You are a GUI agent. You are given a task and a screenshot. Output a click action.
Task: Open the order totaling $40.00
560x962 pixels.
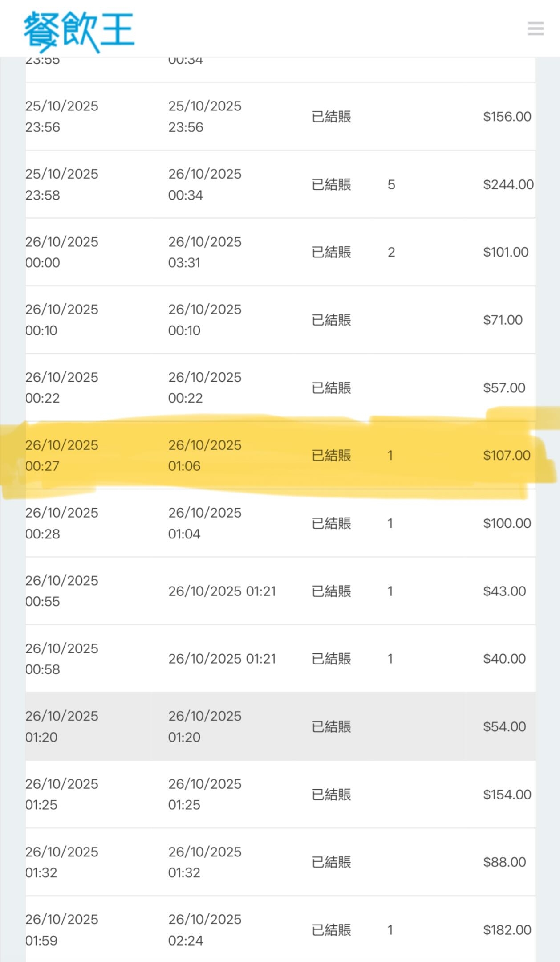click(280, 659)
